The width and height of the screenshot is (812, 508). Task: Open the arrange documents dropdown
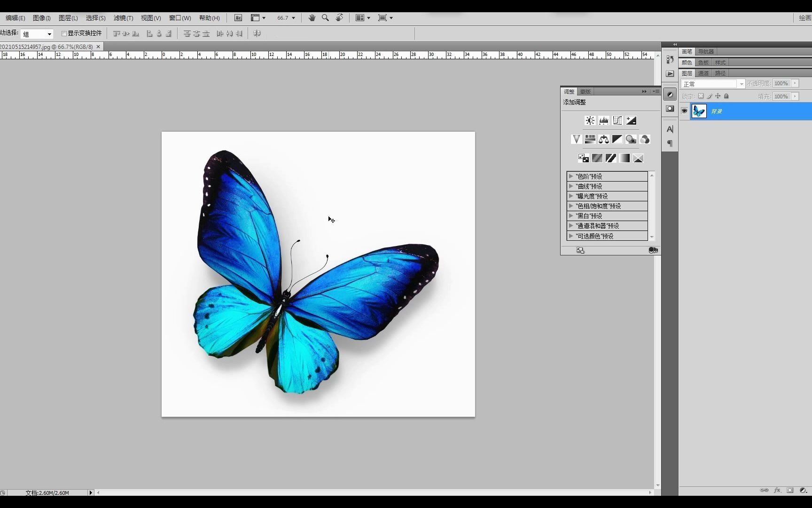pyautogui.click(x=363, y=18)
